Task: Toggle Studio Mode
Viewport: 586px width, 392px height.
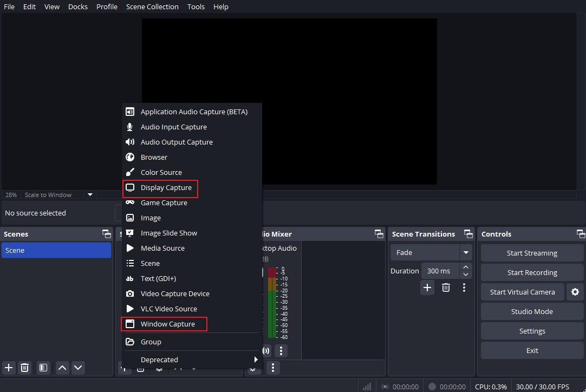Action: pyautogui.click(x=532, y=311)
